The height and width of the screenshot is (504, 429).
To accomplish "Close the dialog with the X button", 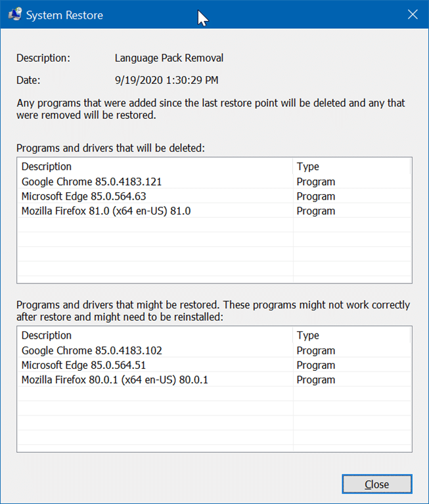I will point(413,14).
